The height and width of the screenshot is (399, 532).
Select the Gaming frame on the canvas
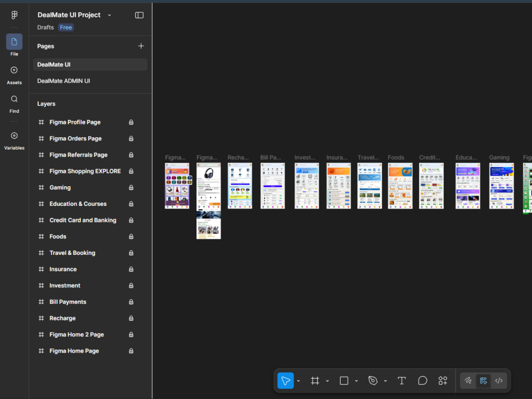502,186
